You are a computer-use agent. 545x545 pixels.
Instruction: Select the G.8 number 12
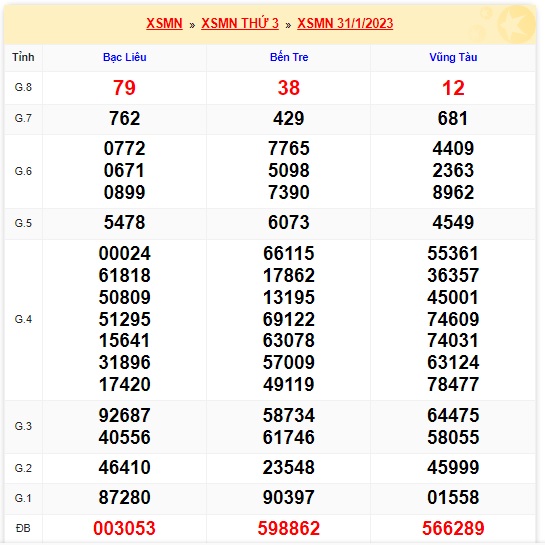pyautogui.click(x=453, y=88)
